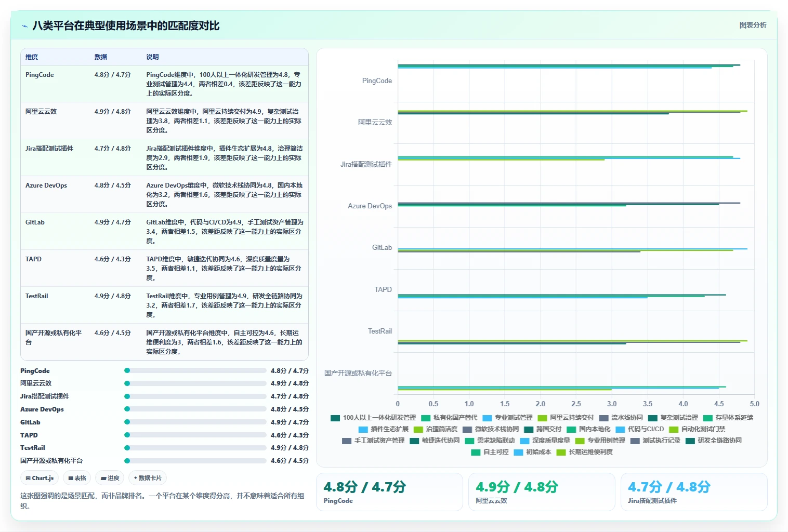788x532 pixels.
Task: Click the 阿里云云效 table row name
Action: click(41, 112)
